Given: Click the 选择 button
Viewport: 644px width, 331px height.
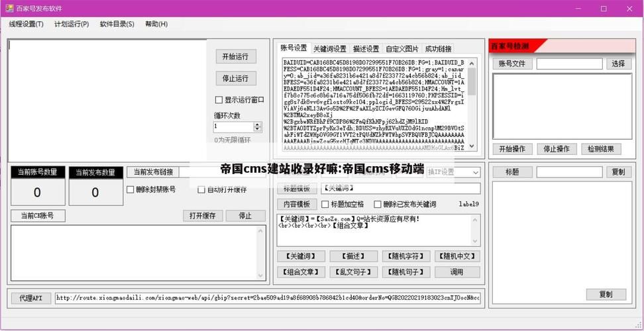Looking at the screenshot, I should (619, 64).
